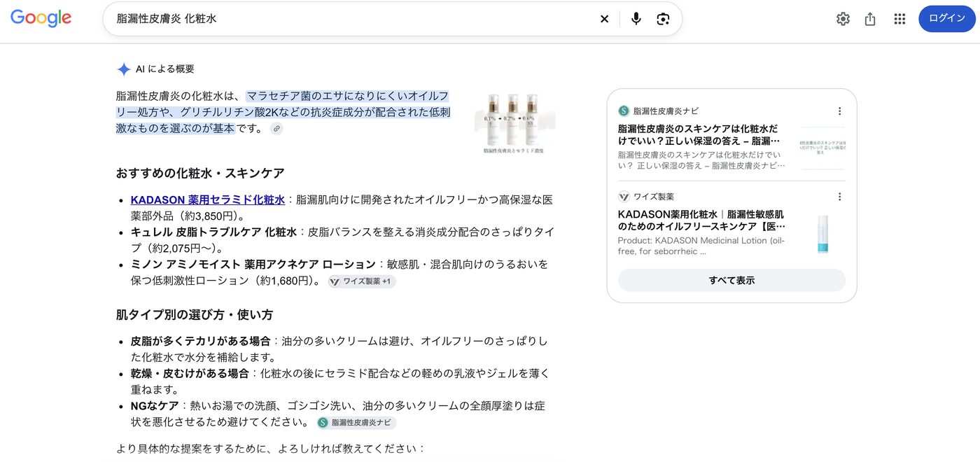Click the ワイズ製薬 +1 source chip
The width and height of the screenshot is (980, 462).
coord(362,281)
